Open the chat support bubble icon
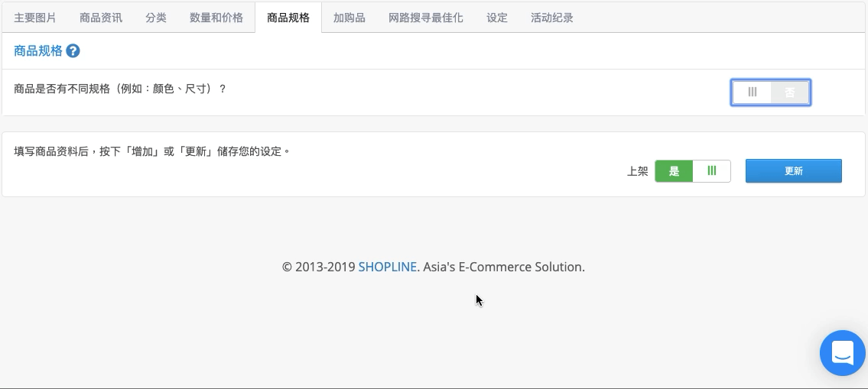The height and width of the screenshot is (389, 868). pyautogui.click(x=843, y=353)
